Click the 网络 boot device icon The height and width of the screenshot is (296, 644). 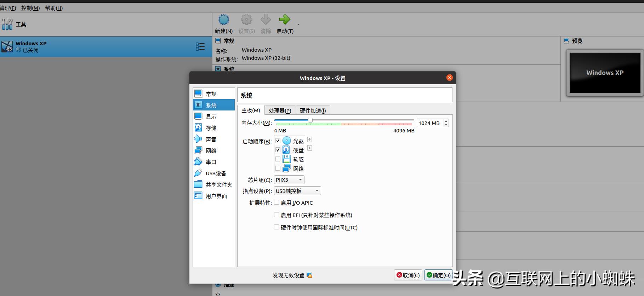pyautogui.click(x=287, y=168)
